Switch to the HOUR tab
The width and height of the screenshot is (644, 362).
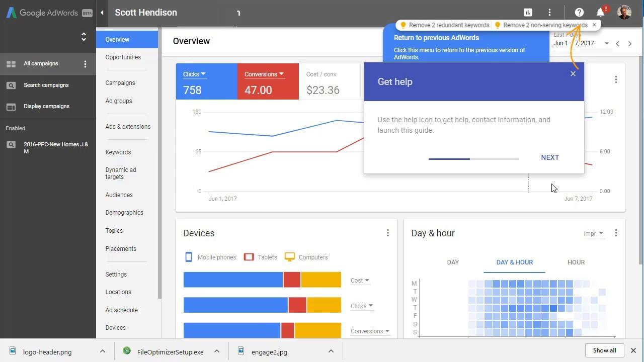[576, 262]
